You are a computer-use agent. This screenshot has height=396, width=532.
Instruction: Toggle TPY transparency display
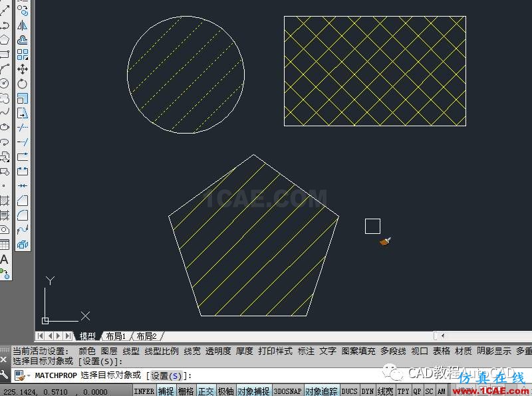[x=403, y=391]
